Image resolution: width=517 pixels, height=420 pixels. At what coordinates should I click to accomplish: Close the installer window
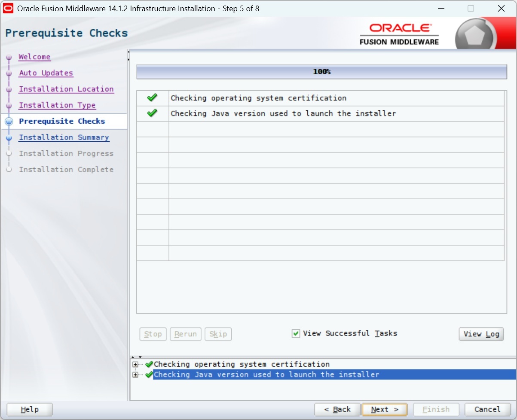pos(501,8)
